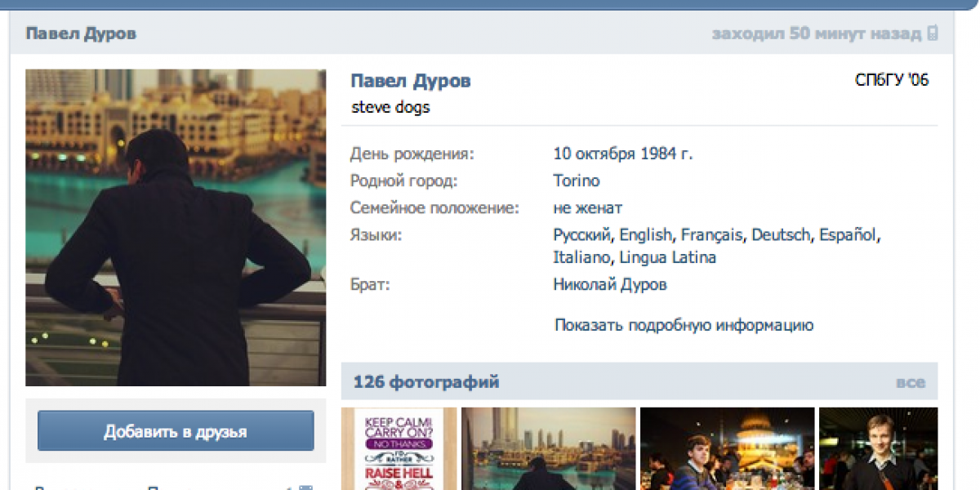Click the mobile phone icon beside last-seen status
Viewport: 980px width, 490px height.
click(x=932, y=34)
